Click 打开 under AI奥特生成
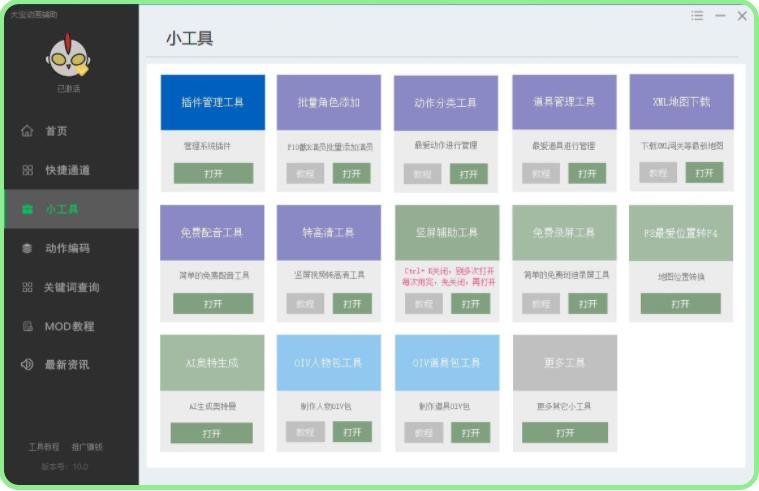The image size is (759, 491). tap(211, 433)
